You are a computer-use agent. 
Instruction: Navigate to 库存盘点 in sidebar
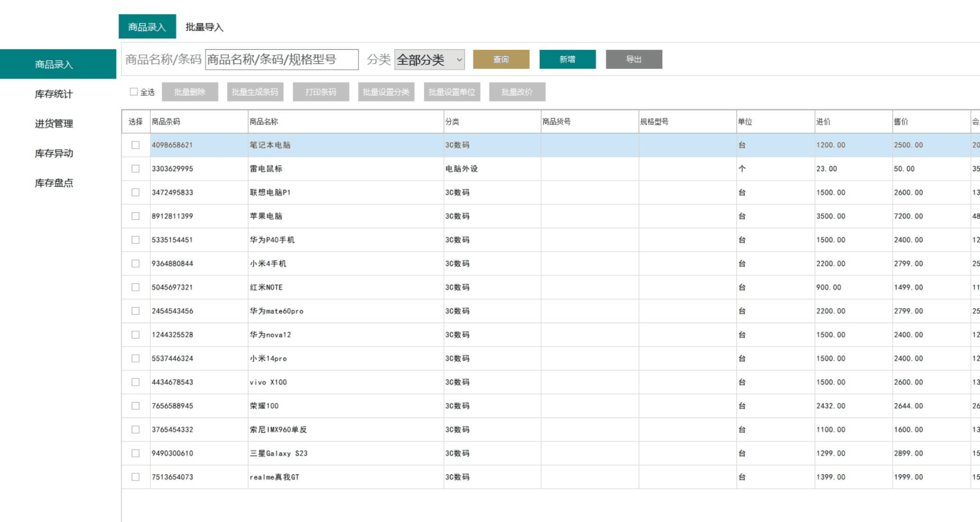coord(54,183)
